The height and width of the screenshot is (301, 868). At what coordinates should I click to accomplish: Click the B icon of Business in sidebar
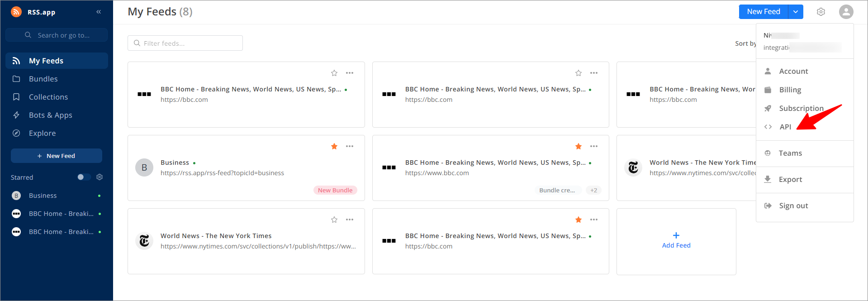[16, 196]
